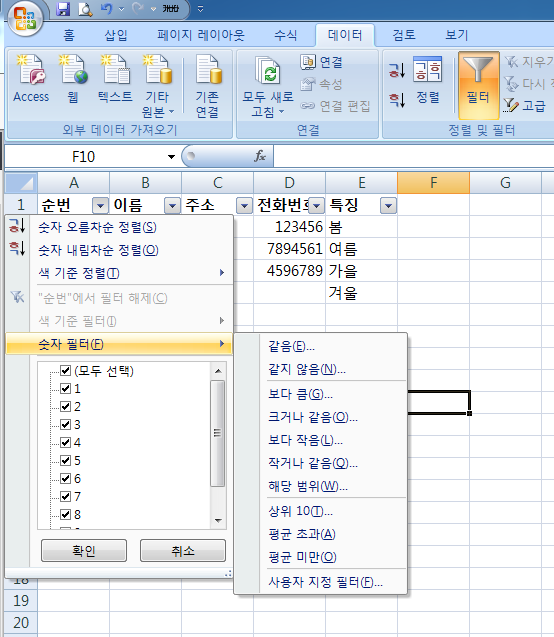Switch to 페이지 레이아웃 tab

[x=201, y=35]
